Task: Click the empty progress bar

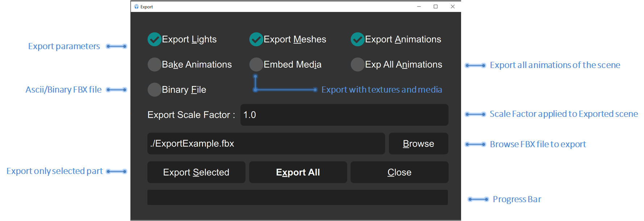Action: click(298, 197)
